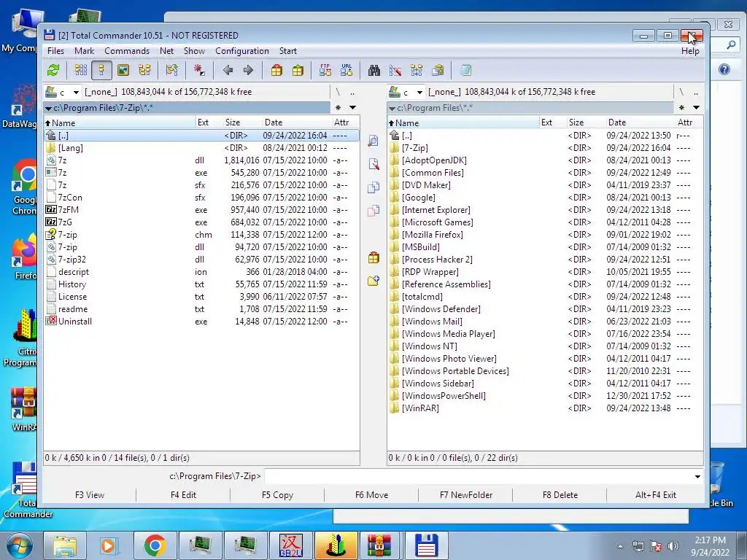The image size is (747, 560).
Task: Click the green Reread source refresh icon
Action: click(53, 71)
